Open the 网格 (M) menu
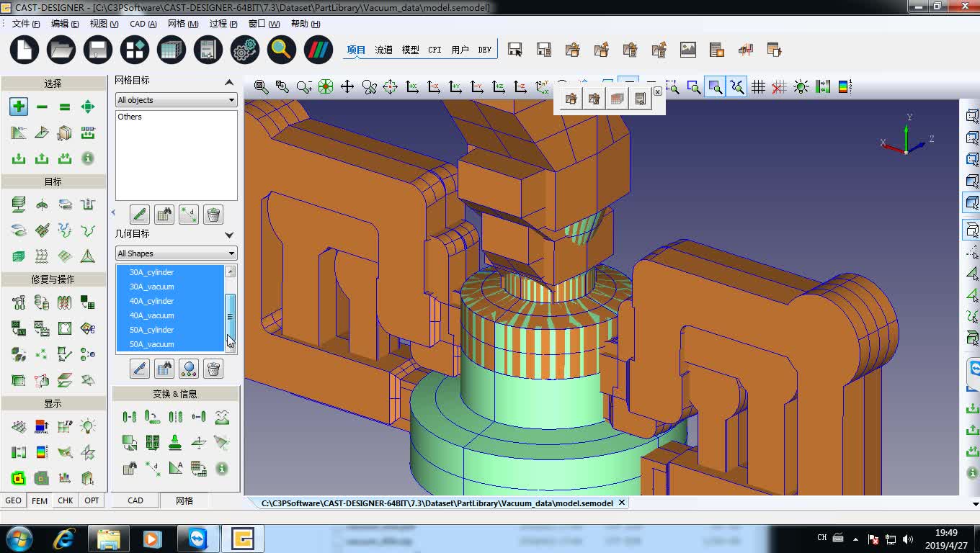The width and height of the screenshot is (980, 553). pyautogui.click(x=182, y=24)
